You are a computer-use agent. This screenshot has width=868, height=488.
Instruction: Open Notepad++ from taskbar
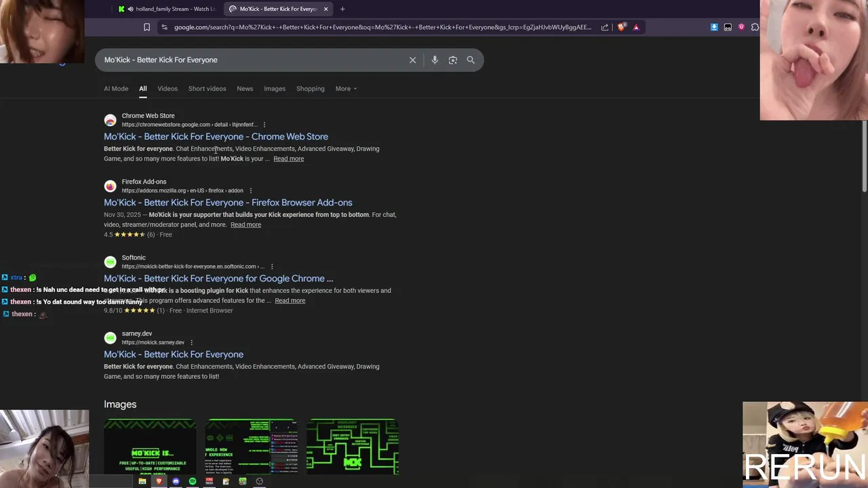[226, 481]
